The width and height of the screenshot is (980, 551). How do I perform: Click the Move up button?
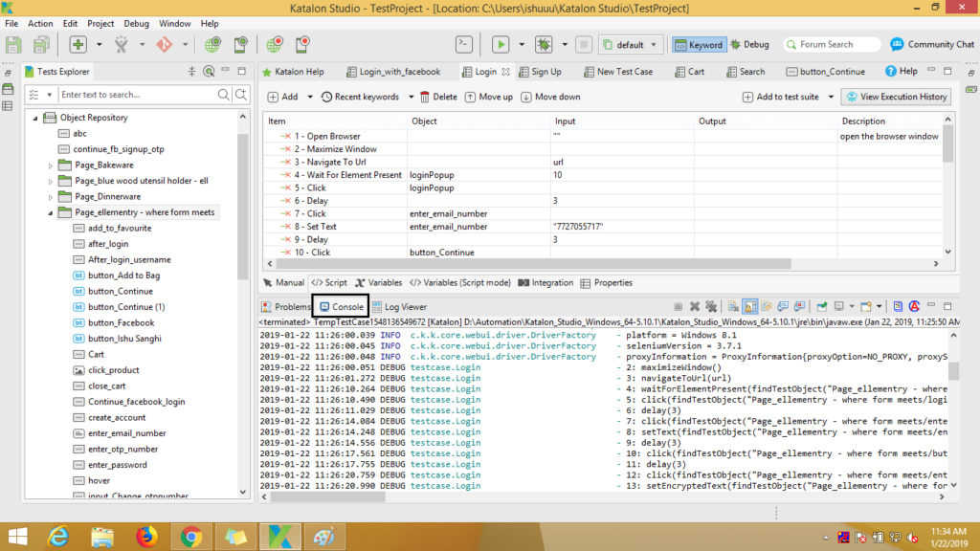[489, 97]
